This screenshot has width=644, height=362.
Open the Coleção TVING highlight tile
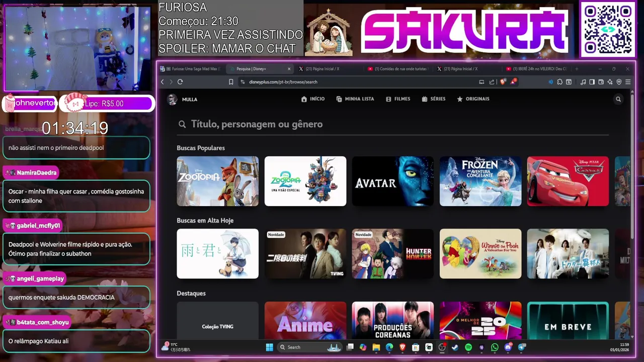pyautogui.click(x=218, y=321)
